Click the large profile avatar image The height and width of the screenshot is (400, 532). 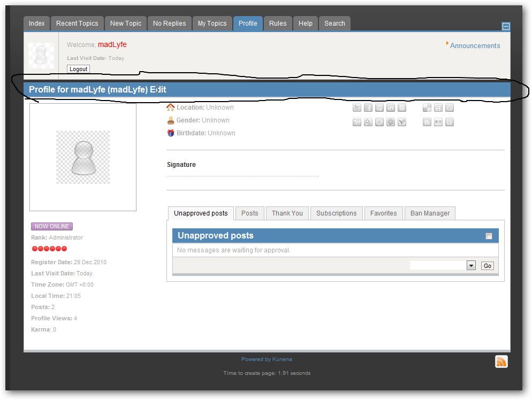[x=83, y=157]
